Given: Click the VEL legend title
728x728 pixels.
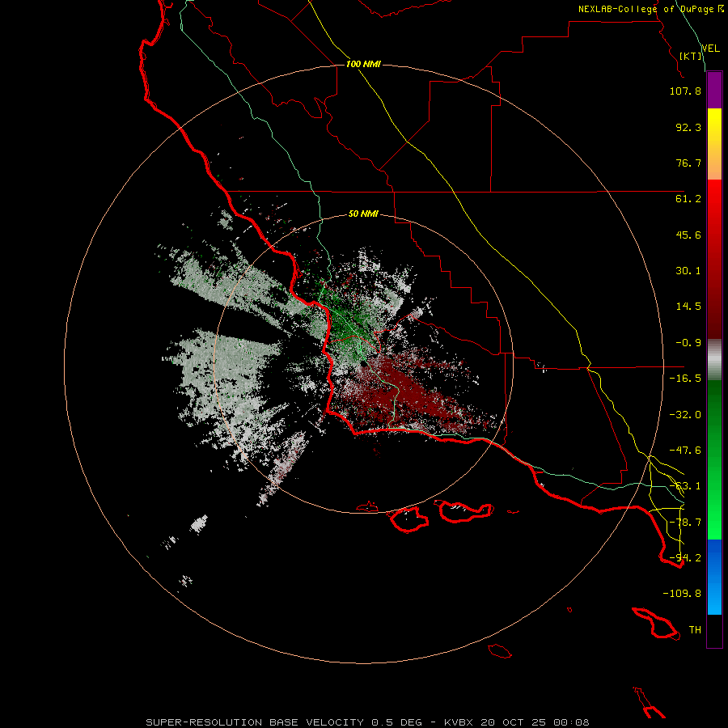Looking at the screenshot, I should (710, 49).
